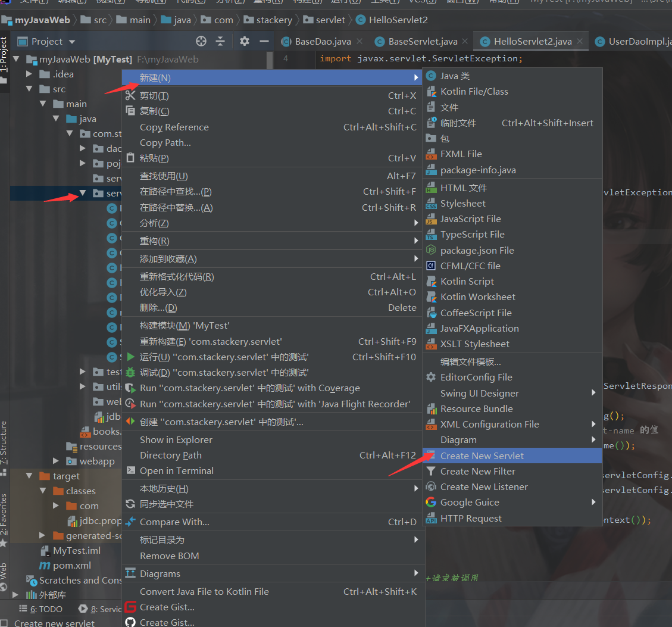Click the TypeScript File icon
The image size is (672, 627).
[431, 235]
